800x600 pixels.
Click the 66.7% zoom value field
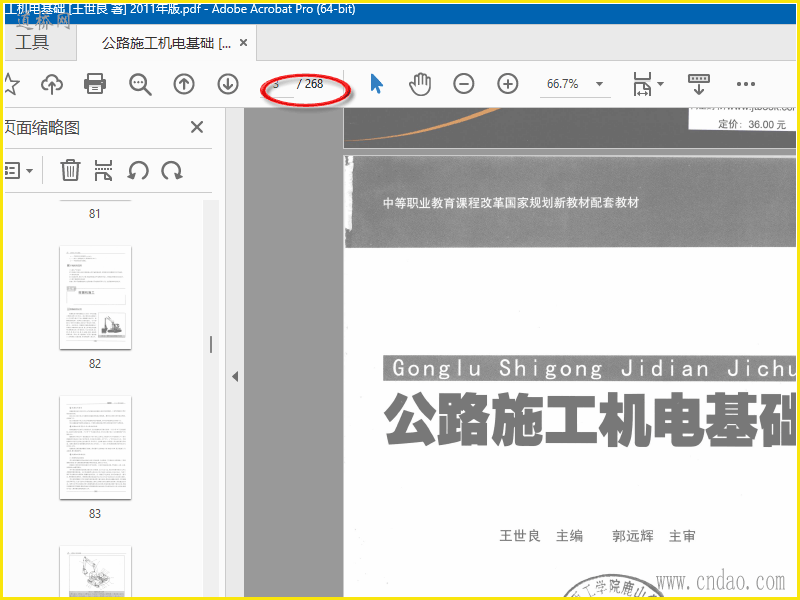(563, 84)
